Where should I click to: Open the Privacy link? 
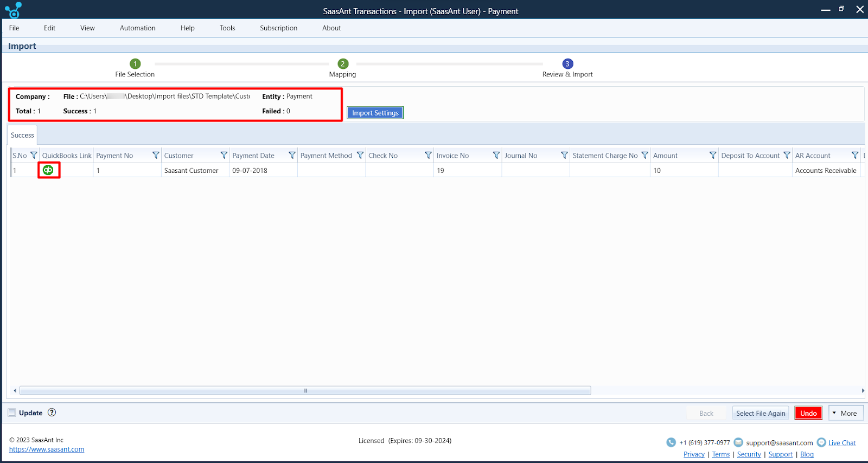click(x=694, y=454)
